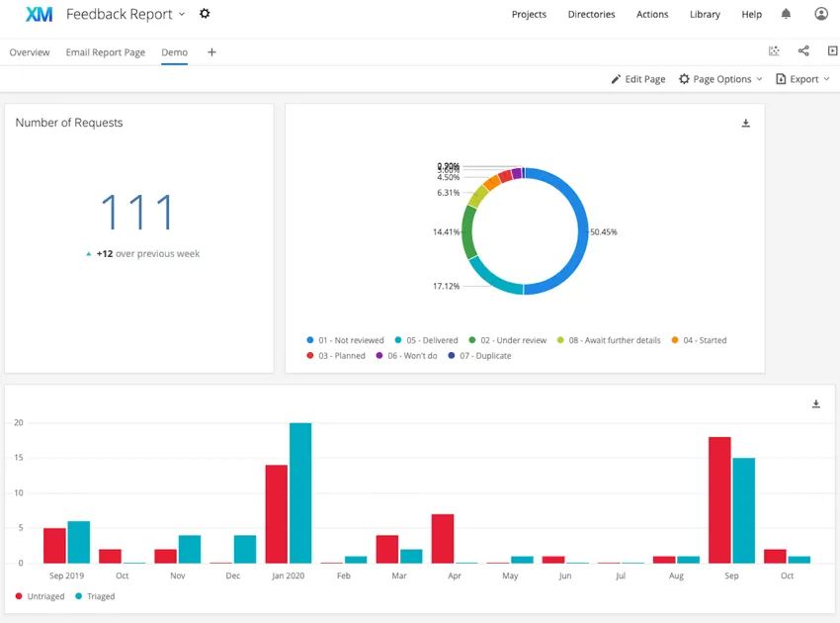The image size is (840, 623).
Task: Open the Projects menu item
Action: coord(529,14)
